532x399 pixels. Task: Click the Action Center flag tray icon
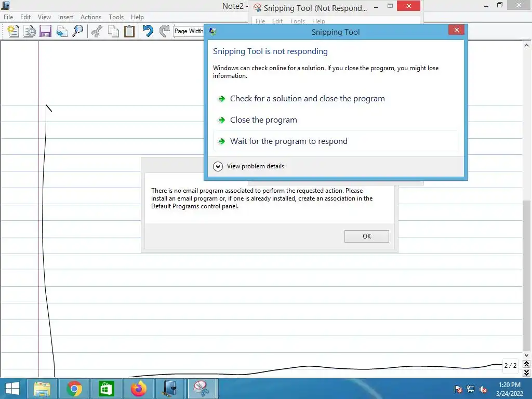(458, 389)
